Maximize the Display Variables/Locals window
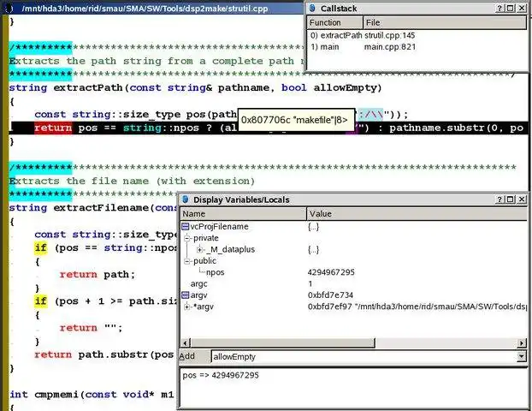This screenshot has height=411, width=532. pos(511,200)
